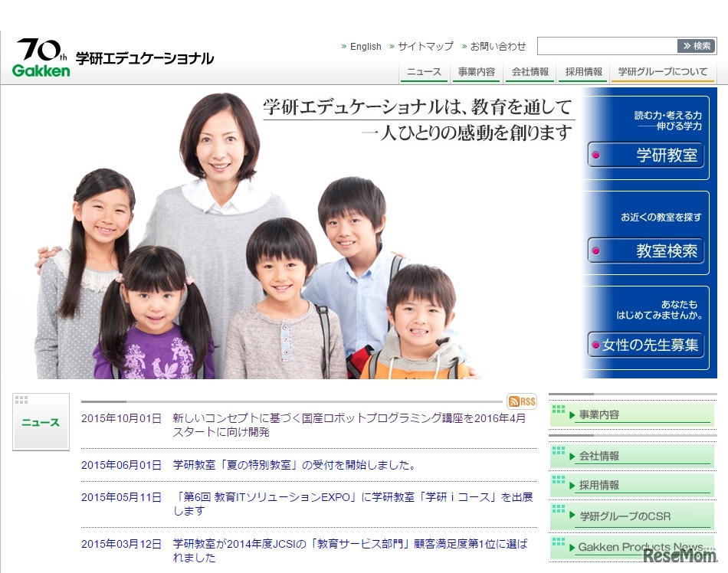Click the date 2015年03月12日
This screenshot has height=573, width=728.
click(x=121, y=544)
